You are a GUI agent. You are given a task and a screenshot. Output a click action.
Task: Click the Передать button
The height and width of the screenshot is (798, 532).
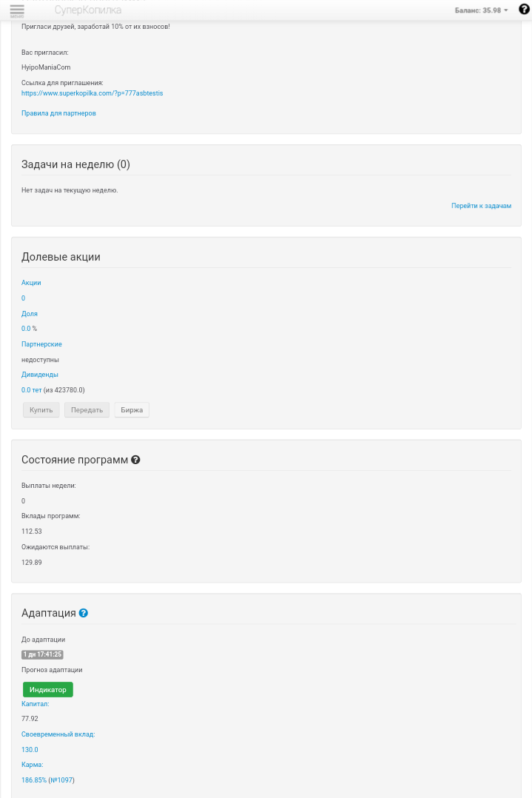pyautogui.click(x=87, y=410)
